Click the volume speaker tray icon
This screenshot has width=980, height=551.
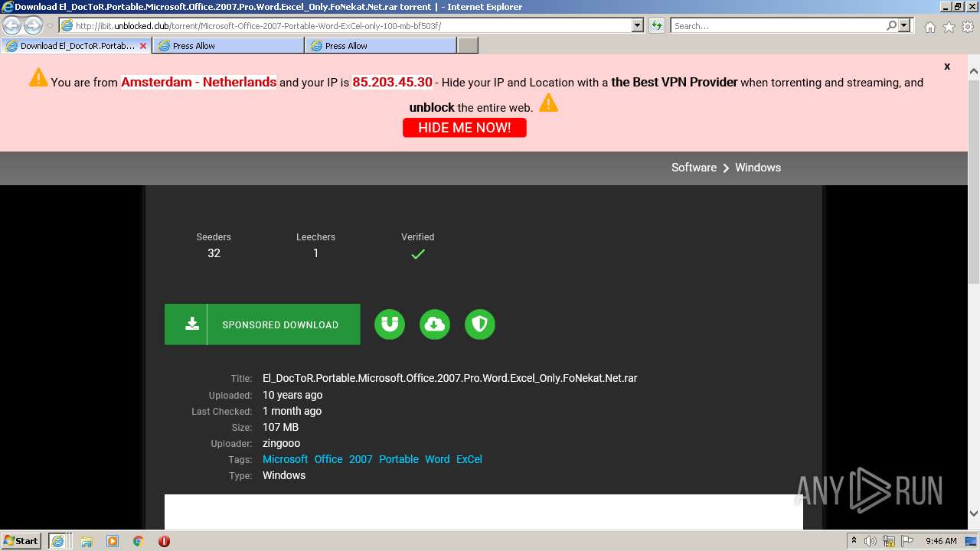871,541
